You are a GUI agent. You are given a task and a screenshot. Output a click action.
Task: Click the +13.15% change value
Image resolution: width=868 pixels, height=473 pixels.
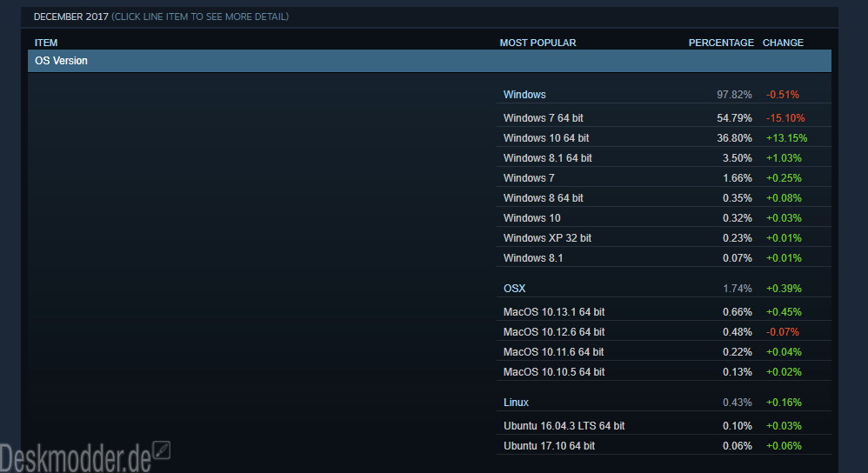point(786,137)
